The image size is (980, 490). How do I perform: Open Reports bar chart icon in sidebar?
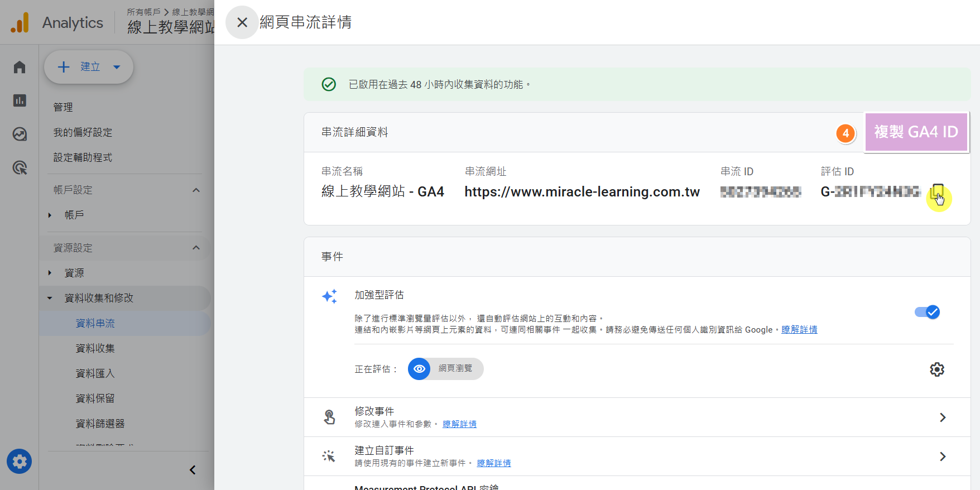tap(20, 100)
